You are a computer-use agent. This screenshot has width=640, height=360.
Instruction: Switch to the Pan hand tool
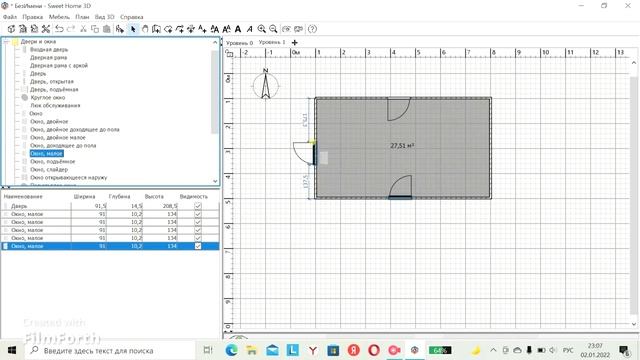(145, 29)
